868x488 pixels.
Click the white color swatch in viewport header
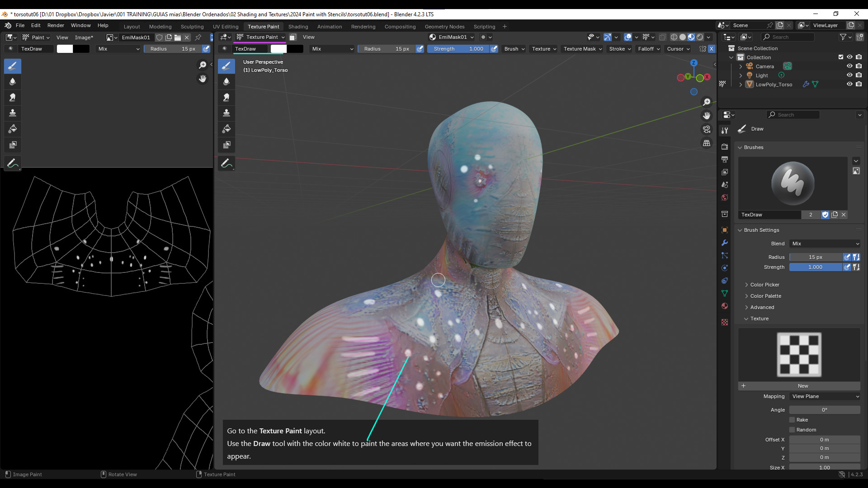pos(278,49)
